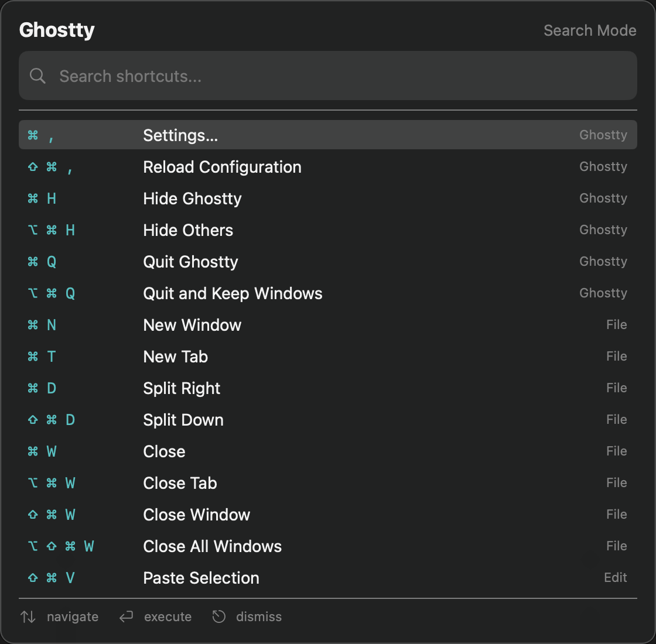Click the File label beside Close All Windows
Image resolution: width=656 pixels, height=644 pixels.
click(x=616, y=546)
